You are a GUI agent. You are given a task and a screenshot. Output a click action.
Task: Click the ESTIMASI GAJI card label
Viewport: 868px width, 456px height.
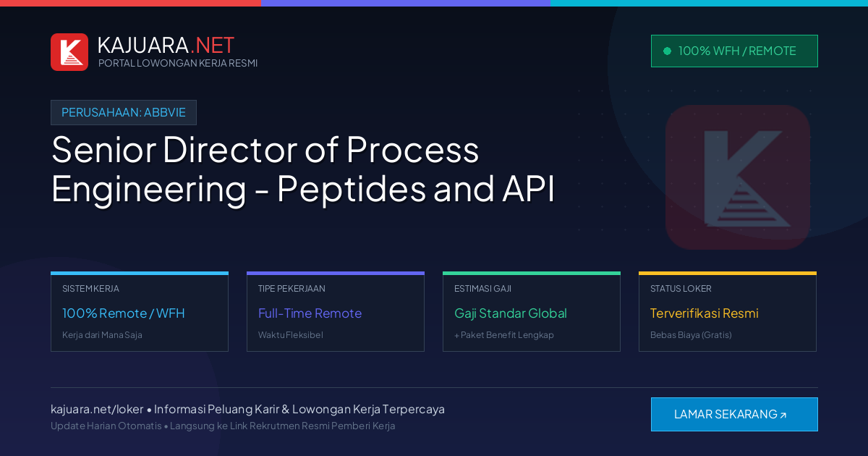click(482, 288)
